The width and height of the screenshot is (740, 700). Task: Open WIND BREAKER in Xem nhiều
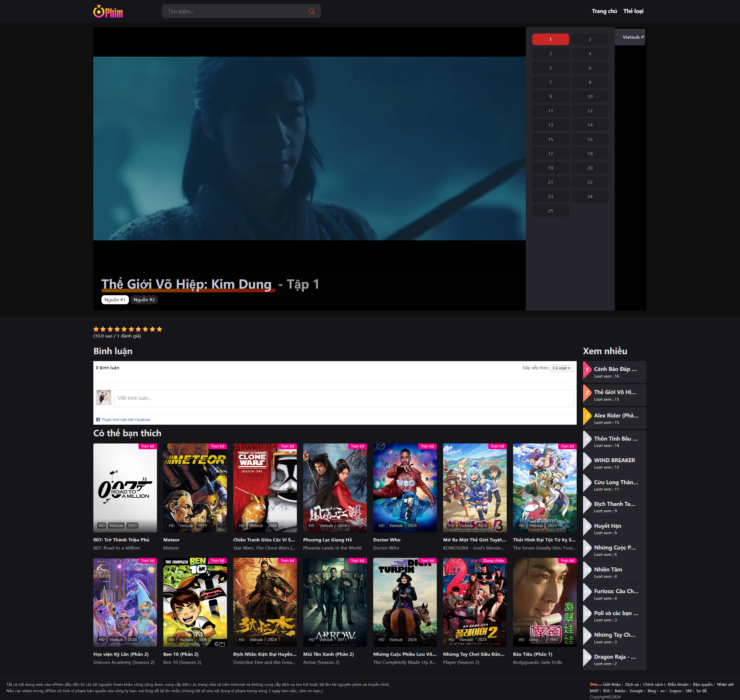[614, 460]
